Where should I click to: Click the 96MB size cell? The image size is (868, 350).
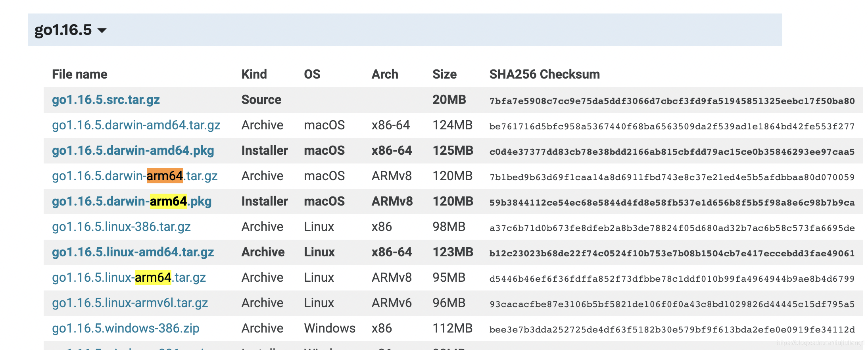point(449,303)
